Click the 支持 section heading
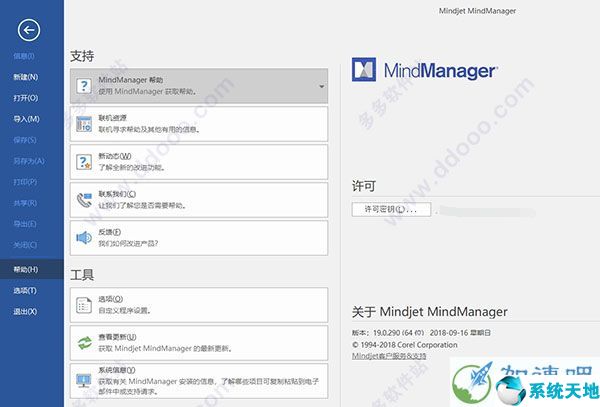Viewport: 600px width, 407px height. point(82,56)
